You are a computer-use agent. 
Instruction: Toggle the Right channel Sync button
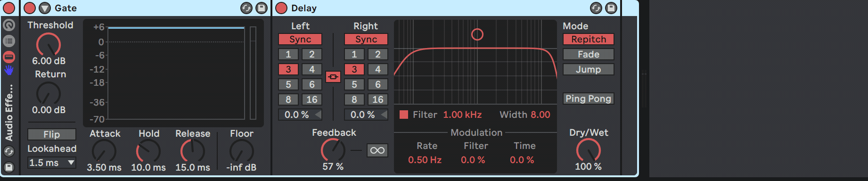pyautogui.click(x=366, y=39)
